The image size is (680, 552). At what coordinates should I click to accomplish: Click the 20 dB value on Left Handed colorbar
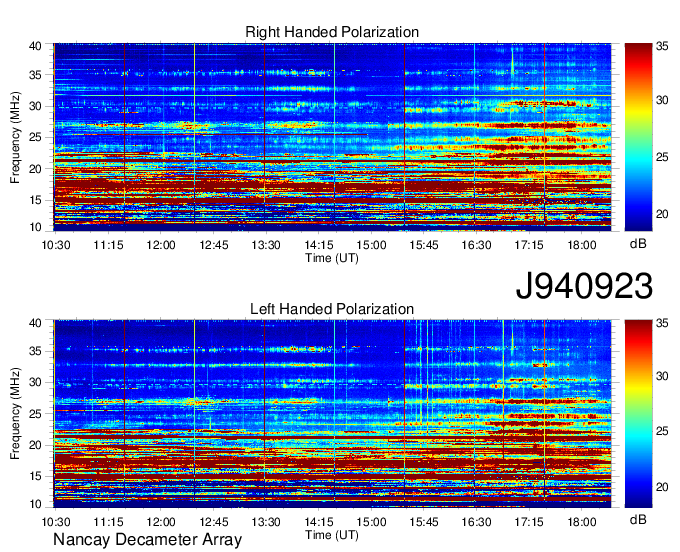point(662,487)
